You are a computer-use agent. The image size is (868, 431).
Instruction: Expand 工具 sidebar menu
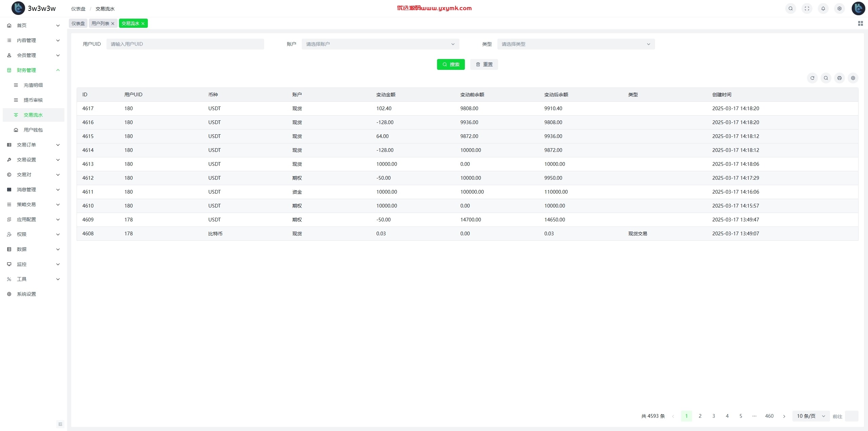click(33, 279)
